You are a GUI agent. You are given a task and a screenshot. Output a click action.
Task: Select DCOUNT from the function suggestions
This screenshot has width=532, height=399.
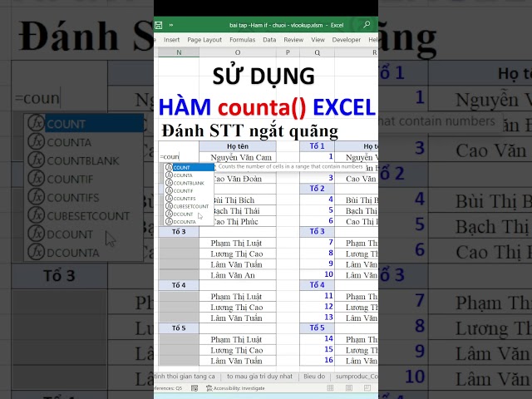(190, 214)
